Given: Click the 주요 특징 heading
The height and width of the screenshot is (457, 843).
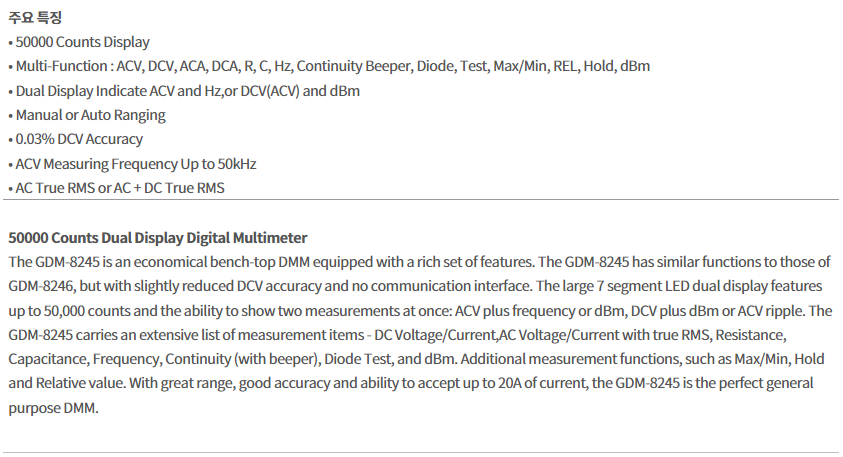Looking at the screenshot, I should pyautogui.click(x=35, y=17).
